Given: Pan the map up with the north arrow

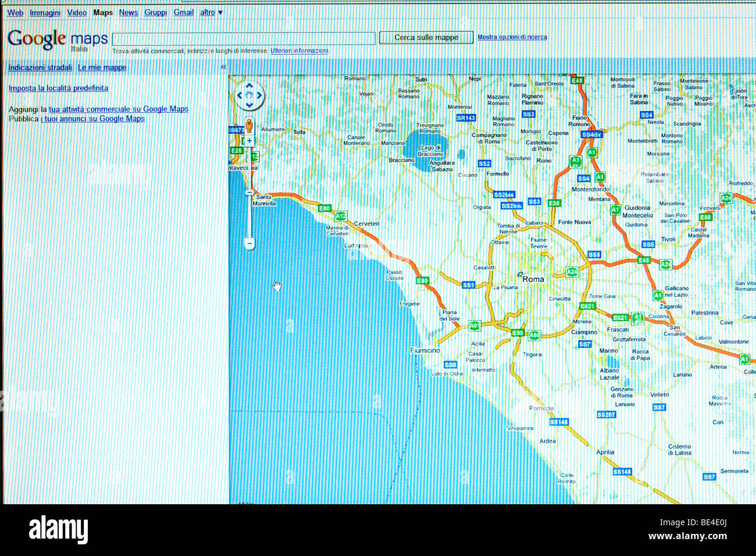Looking at the screenshot, I should point(249,85).
